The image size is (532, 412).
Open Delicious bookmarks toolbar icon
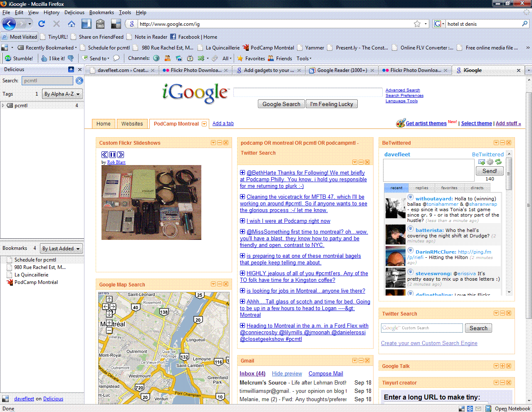87,24
